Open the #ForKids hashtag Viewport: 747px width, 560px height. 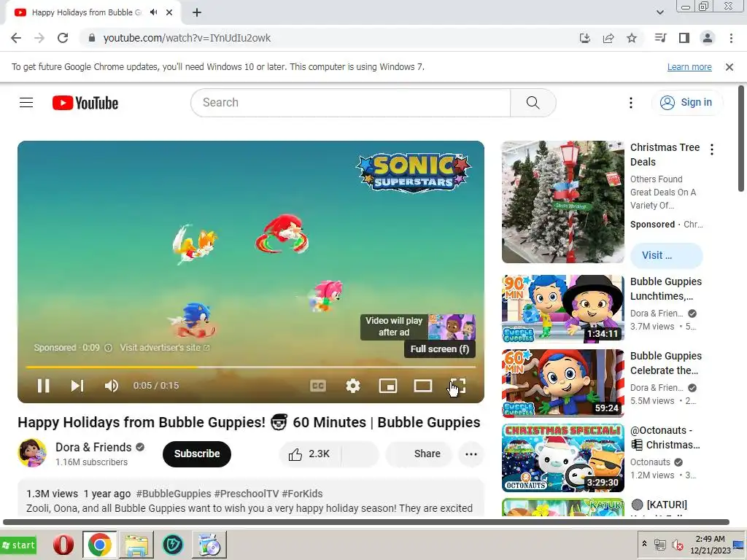[x=302, y=494]
